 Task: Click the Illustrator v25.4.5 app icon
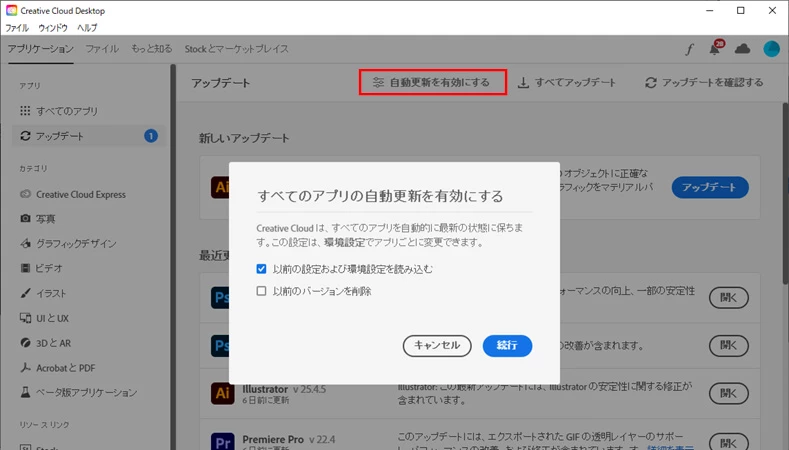tap(222, 393)
